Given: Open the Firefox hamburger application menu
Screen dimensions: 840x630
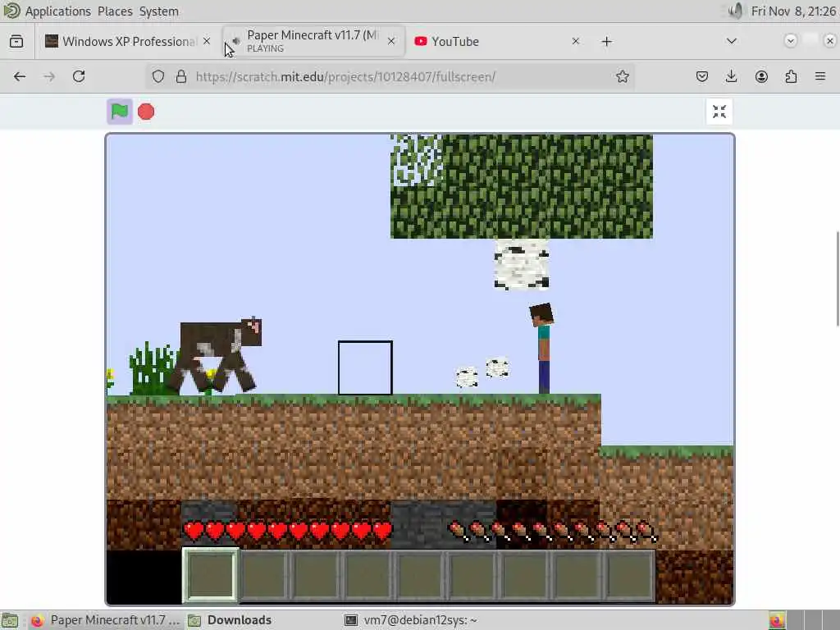Looking at the screenshot, I should (820, 76).
